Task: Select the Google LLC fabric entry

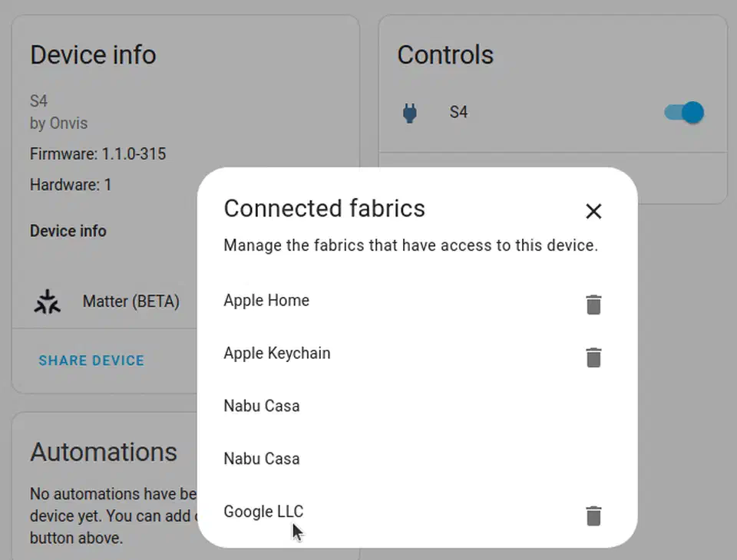Action: click(x=263, y=511)
